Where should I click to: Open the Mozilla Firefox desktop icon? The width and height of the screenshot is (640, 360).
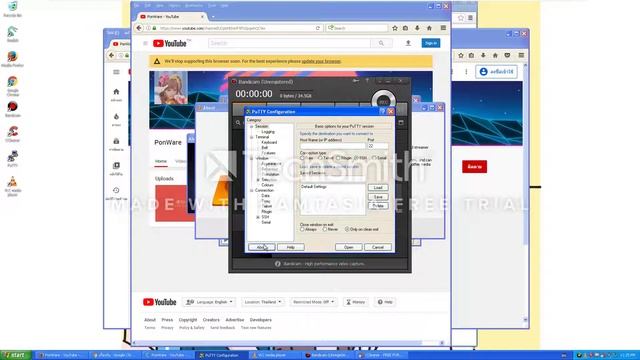click(x=12, y=59)
